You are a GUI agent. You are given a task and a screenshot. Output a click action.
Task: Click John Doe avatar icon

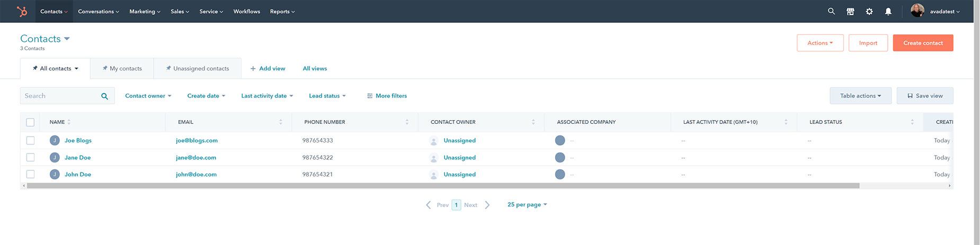(x=55, y=174)
